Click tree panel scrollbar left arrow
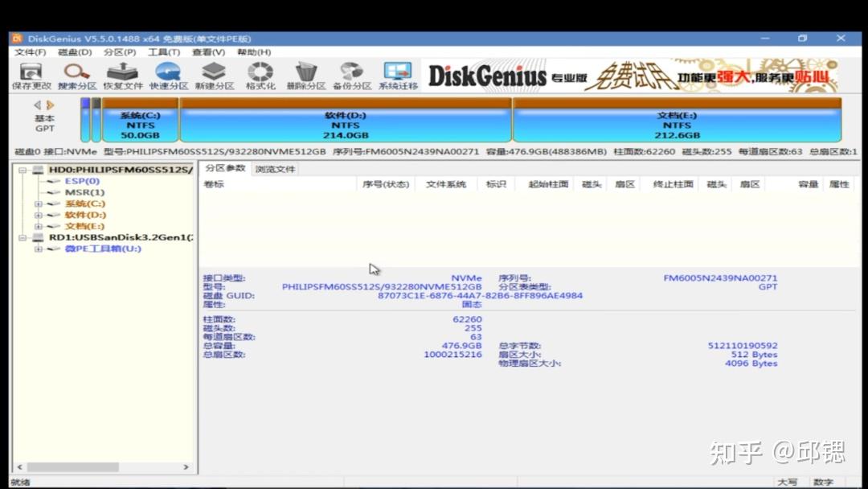The image size is (868, 489). click(20, 466)
